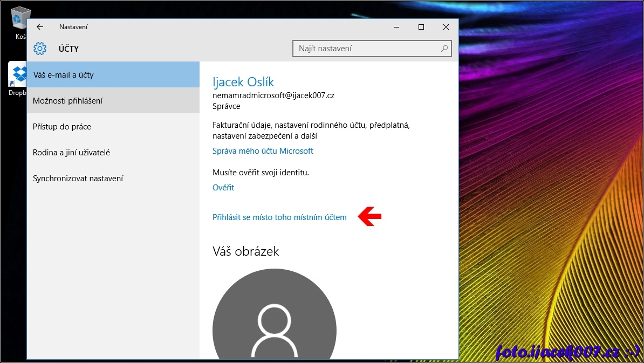The height and width of the screenshot is (363, 644).
Task: Maximize the Nastavení window
Action: pyautogui.click(x=421, y=27)
